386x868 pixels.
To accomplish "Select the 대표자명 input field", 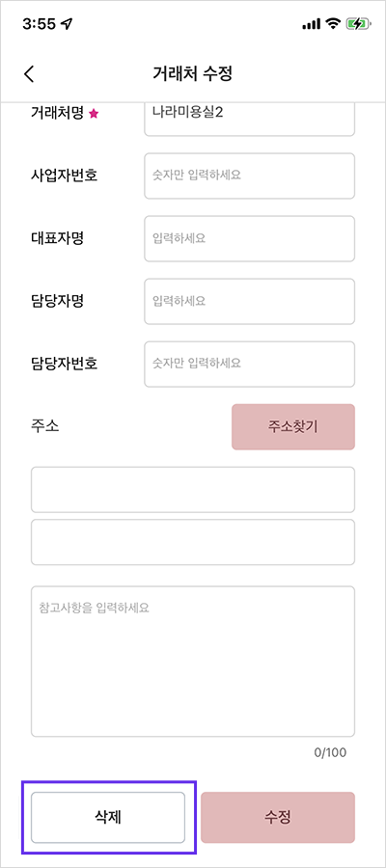I will click(249, 238).
